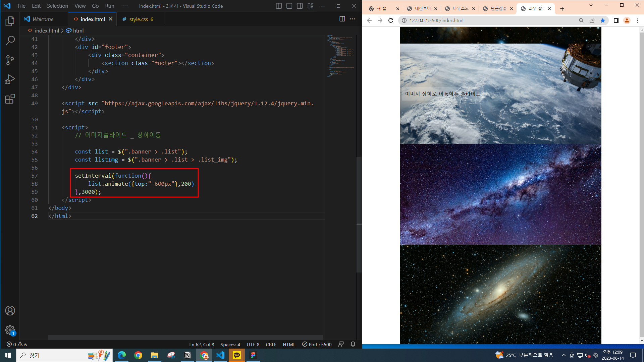The image size is (644, 362).
Task: Open editor More Actions ellipsis menu
Action: 353,19
